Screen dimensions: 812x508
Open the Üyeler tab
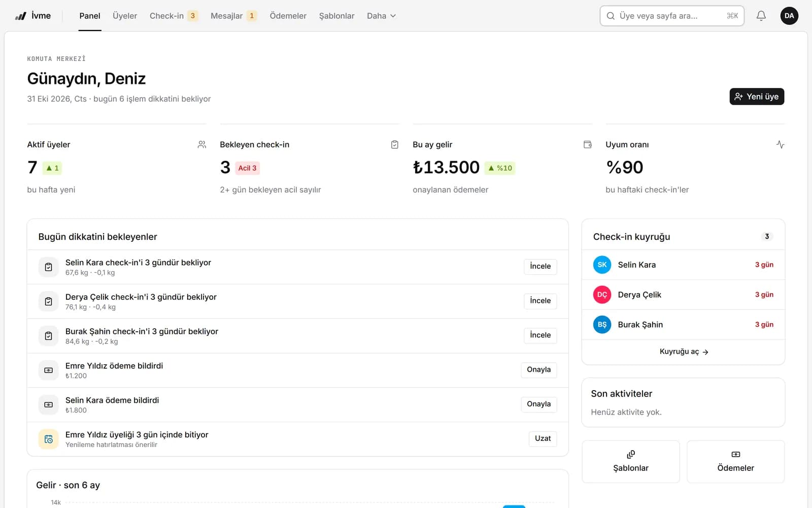(x=125, y=16)
